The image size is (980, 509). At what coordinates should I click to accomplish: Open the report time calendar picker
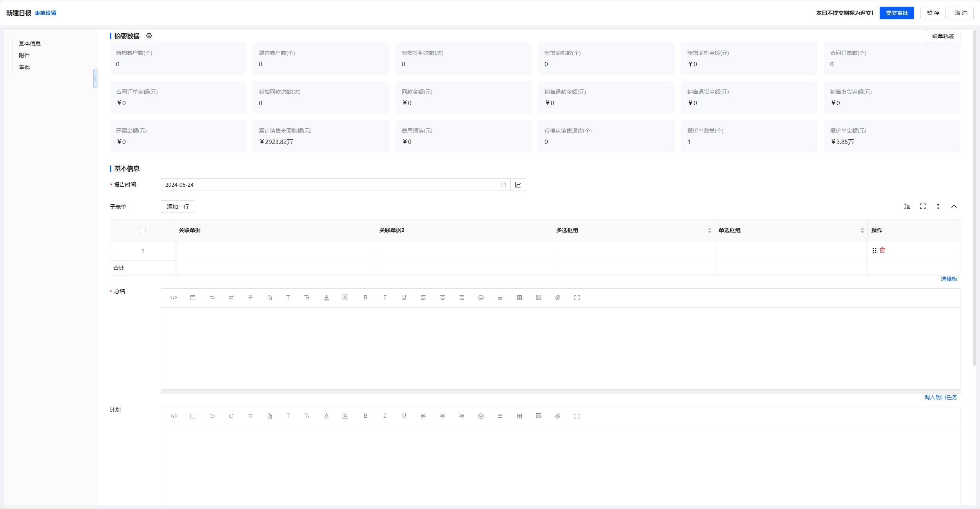[x=503, y=185]
